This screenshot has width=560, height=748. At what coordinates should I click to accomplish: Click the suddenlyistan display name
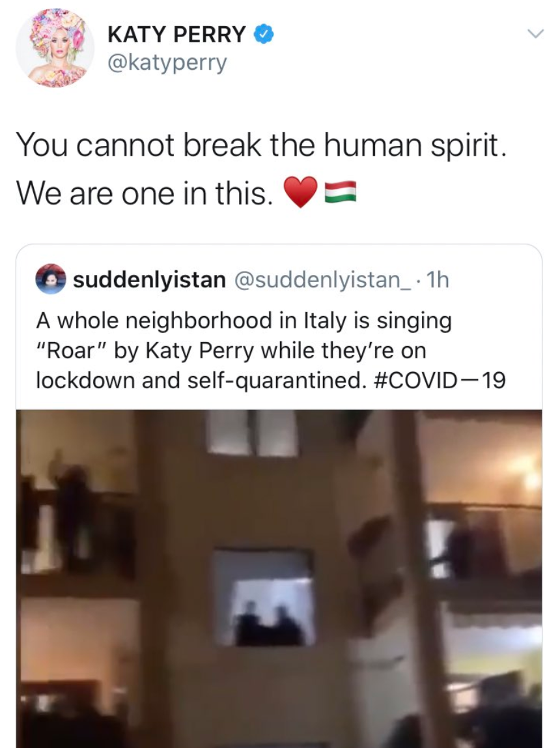(149, 280)
